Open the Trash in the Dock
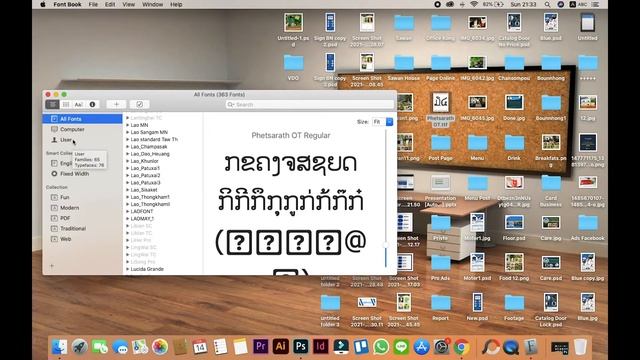Viewport: 640px width, 360px height. tap(580, 347)
